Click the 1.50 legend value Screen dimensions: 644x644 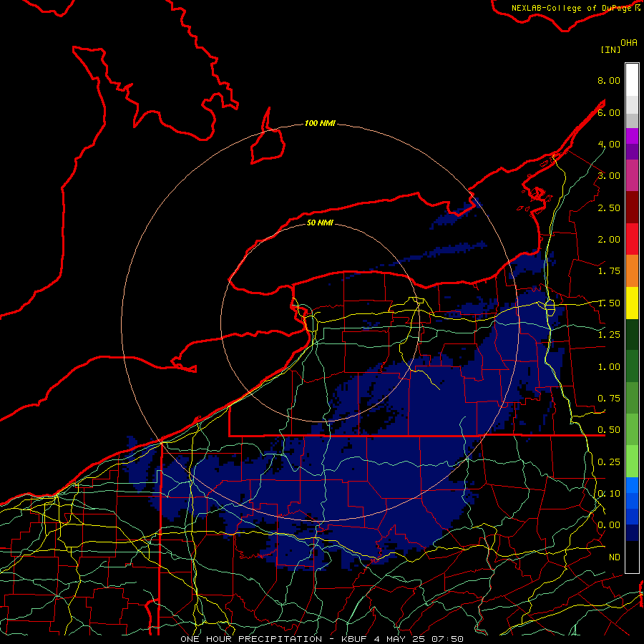pyautogui.click(x=609, y=303)
